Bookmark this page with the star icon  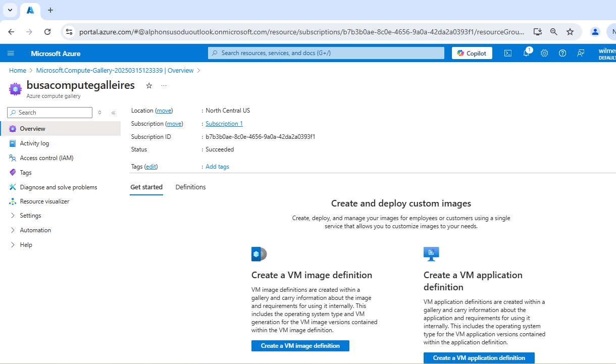click(x=570, y=32)
